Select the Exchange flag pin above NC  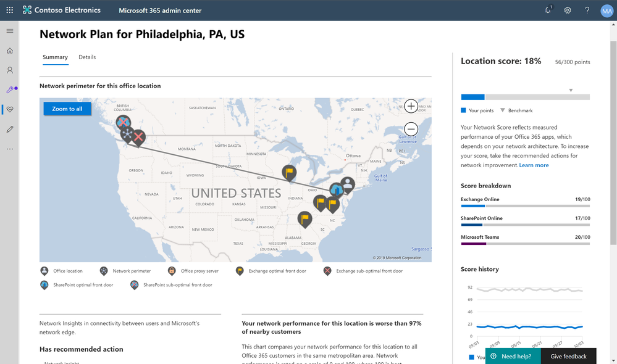tap(333, 205)
